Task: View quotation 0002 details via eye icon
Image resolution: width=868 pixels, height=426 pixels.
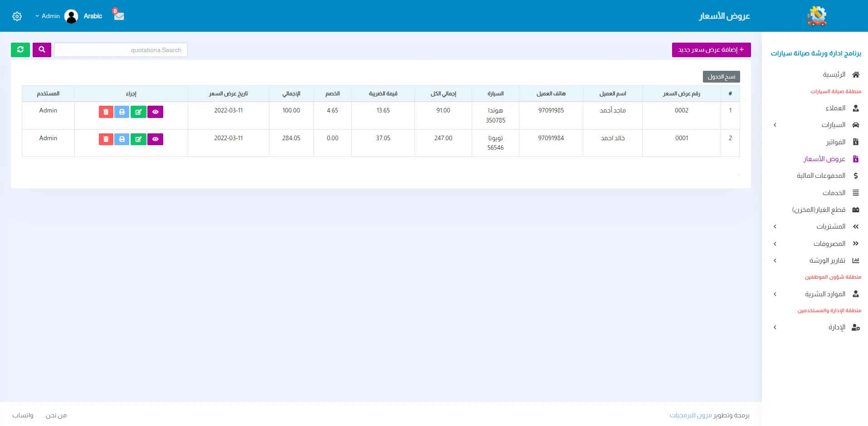Action: (x=155, y=112)
